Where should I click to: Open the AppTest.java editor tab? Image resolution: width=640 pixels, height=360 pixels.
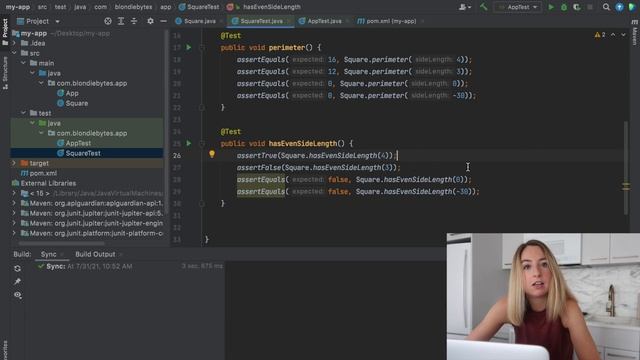pyautogui.click(x=324, y=21)
